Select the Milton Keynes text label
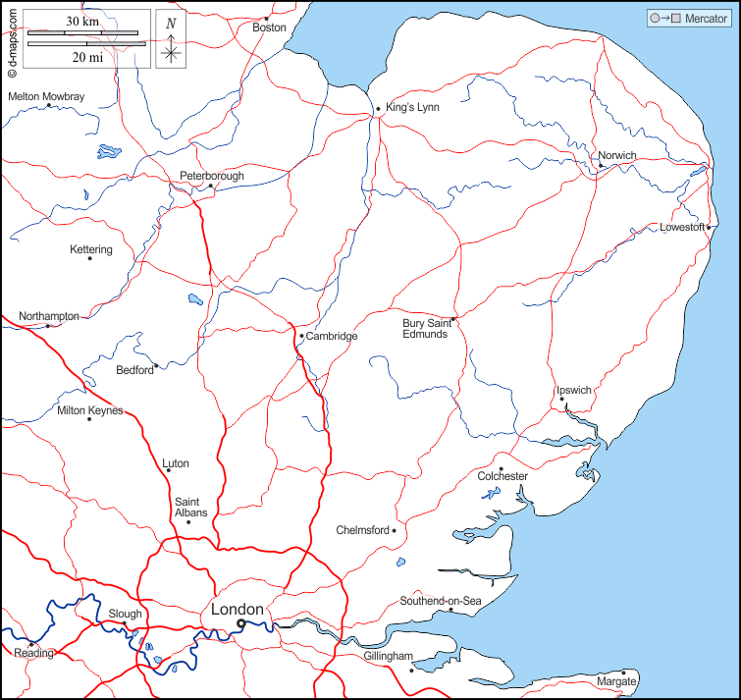 [90, 410]
